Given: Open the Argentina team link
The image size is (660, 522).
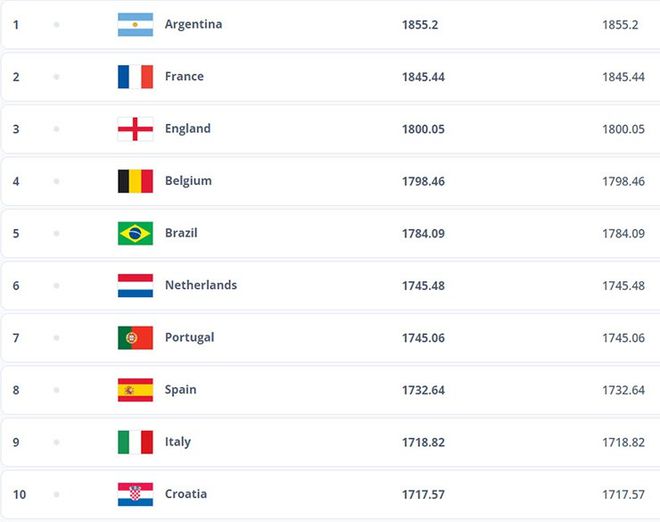Looking at the screenshot, I should pos(193,24).
